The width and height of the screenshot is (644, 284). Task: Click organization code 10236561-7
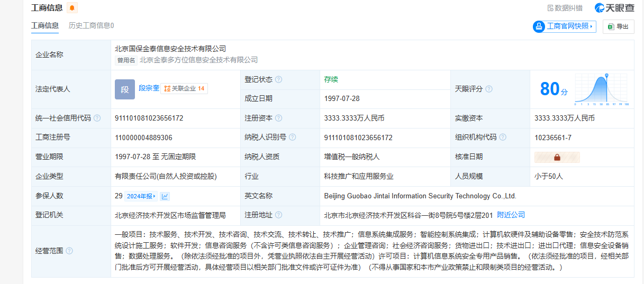click(553, 138)
